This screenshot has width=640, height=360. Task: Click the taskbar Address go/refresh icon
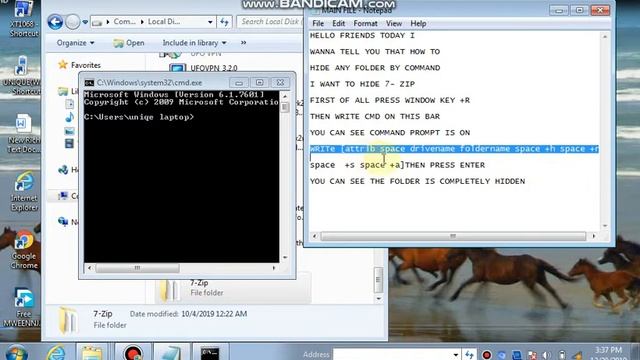pyautogui.click(x=469, y=355)
